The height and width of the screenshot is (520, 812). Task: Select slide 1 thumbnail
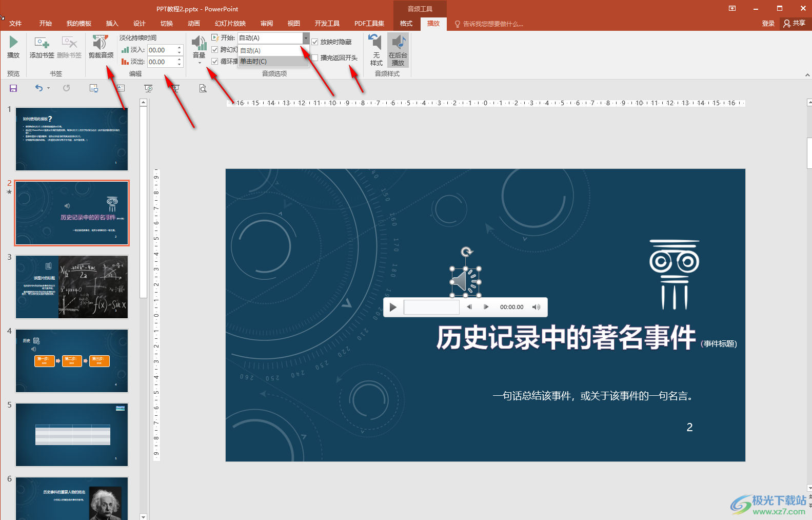pyautogui.click(x=72, y=139)
